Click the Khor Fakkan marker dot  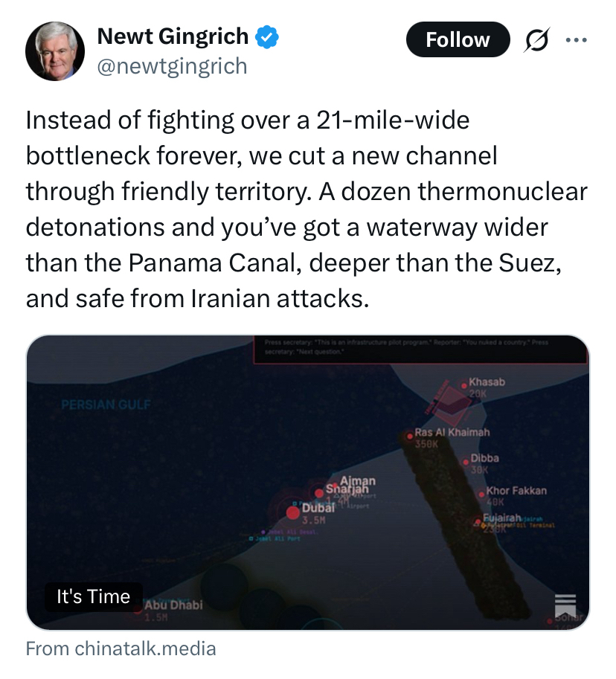pos(481,494)
